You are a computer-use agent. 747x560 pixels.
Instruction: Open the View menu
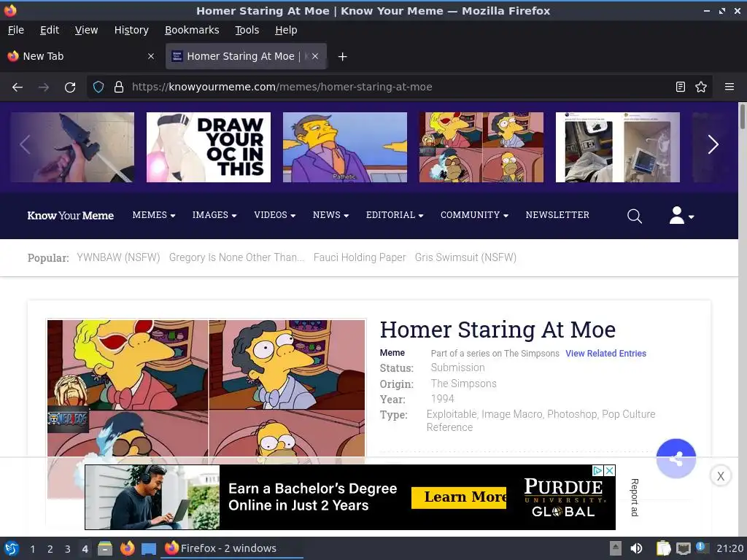(86, 30)
